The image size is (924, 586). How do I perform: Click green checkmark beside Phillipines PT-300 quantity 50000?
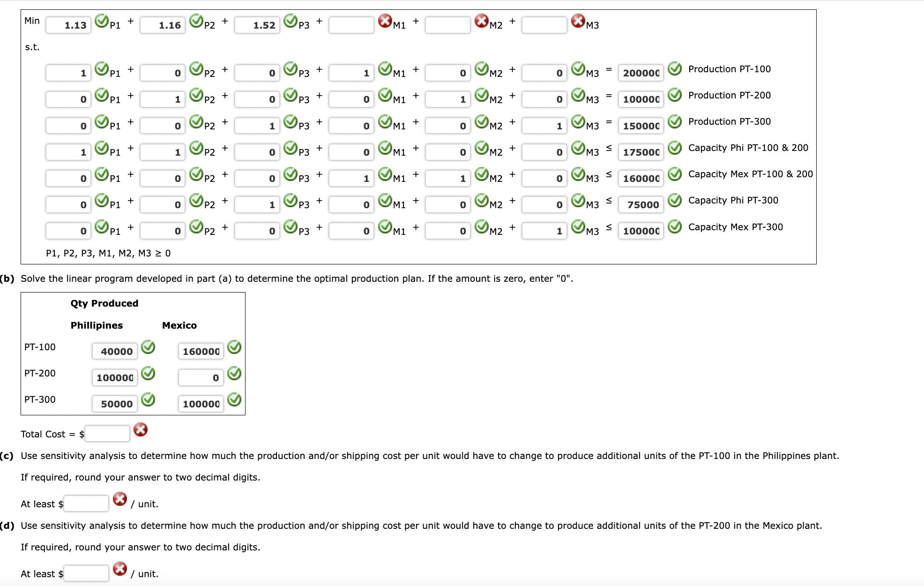pos(148,400)
